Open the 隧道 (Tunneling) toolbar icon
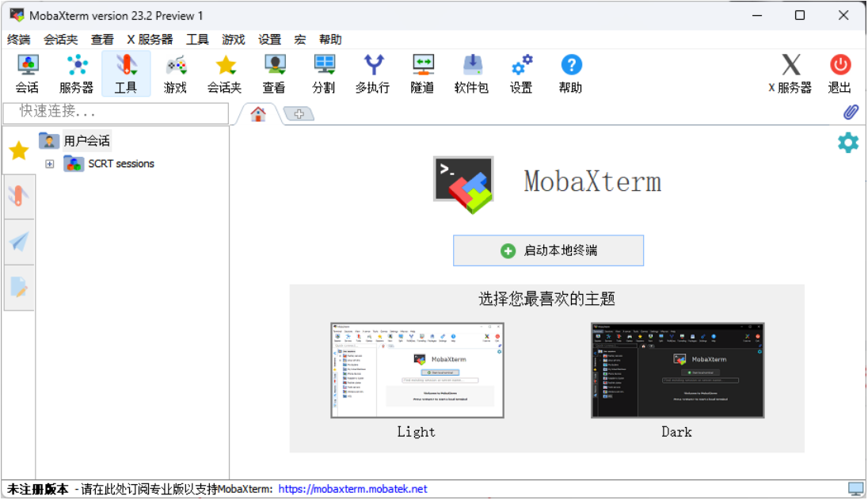This screenshot has height=500, width=868. point(422,73)
